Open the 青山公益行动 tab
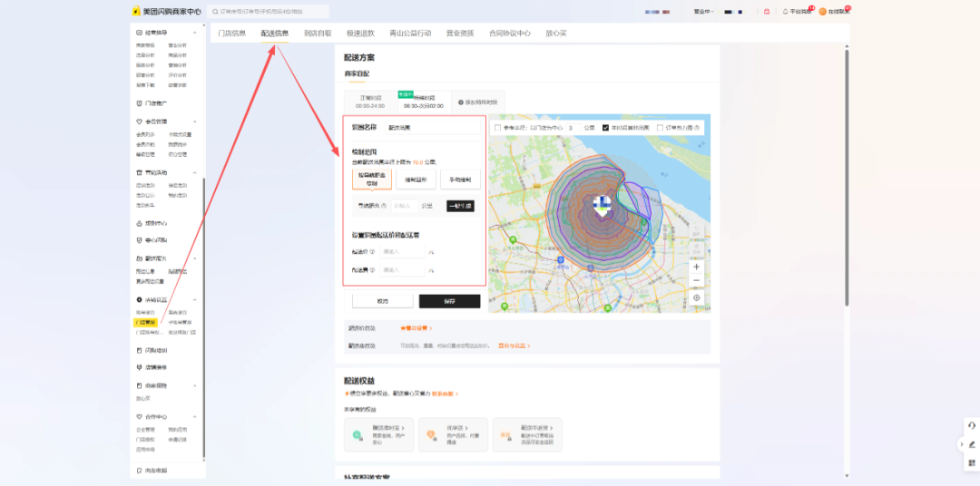The height and width of the screenshot is (486, 980). click(x=410, y=34)
